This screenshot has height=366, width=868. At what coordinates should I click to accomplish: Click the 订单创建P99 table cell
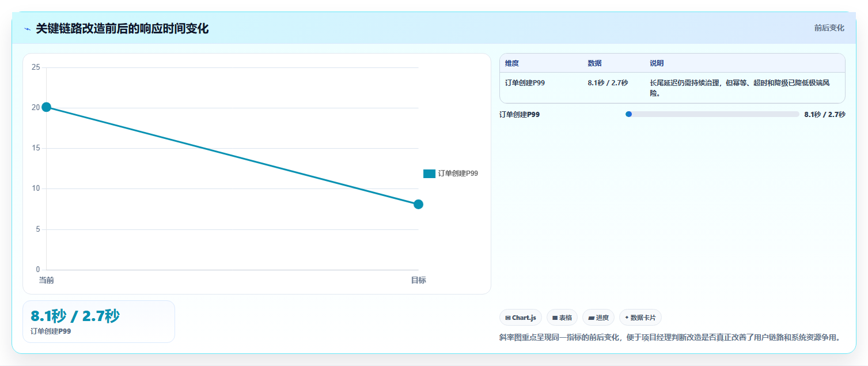(x=525, y=83)
